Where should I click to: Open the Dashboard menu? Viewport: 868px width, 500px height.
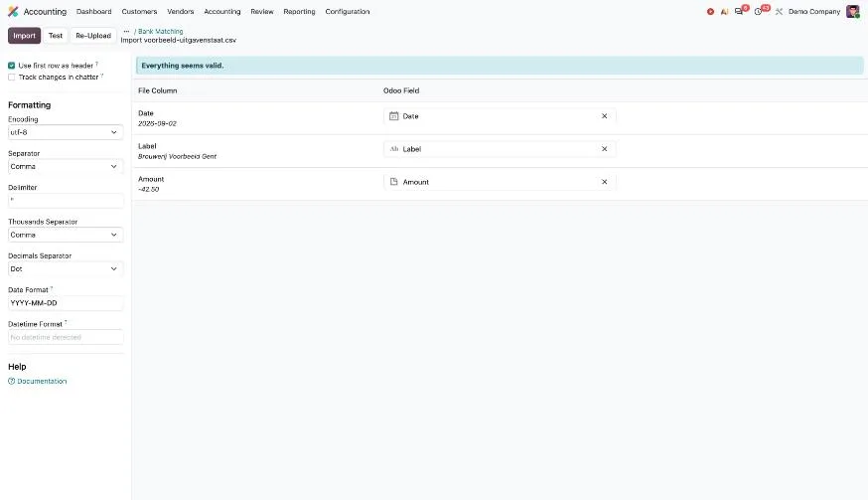click(x=93, y=12)
